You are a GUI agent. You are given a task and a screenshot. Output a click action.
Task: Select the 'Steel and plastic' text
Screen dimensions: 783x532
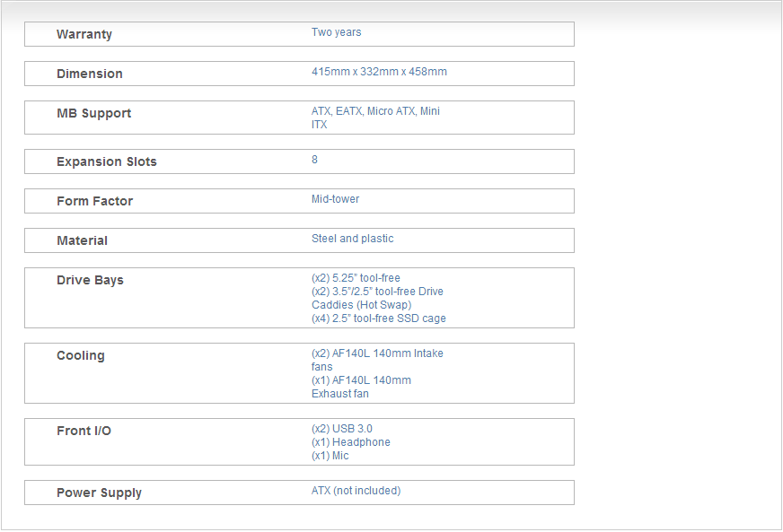(x=352, y=239)
